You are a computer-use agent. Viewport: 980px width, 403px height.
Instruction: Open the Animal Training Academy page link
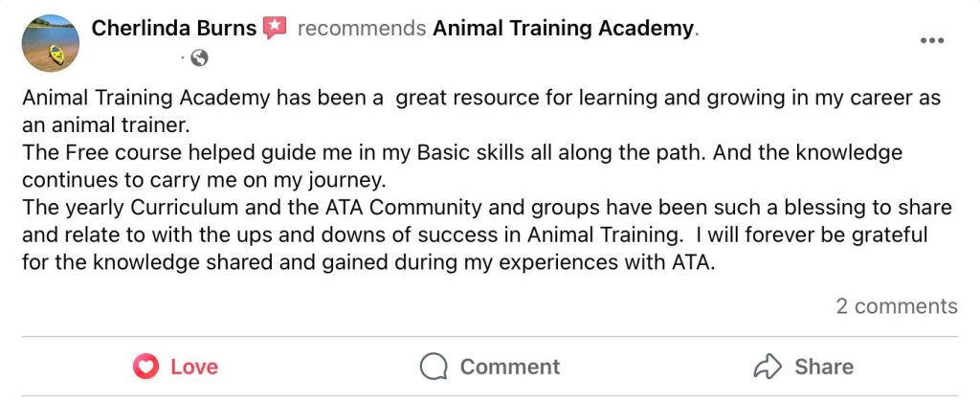563,28
